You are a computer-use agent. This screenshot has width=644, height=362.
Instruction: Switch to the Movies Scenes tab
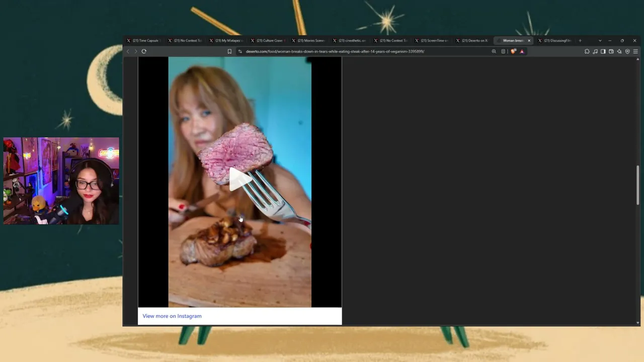click(x=308, y=41)
